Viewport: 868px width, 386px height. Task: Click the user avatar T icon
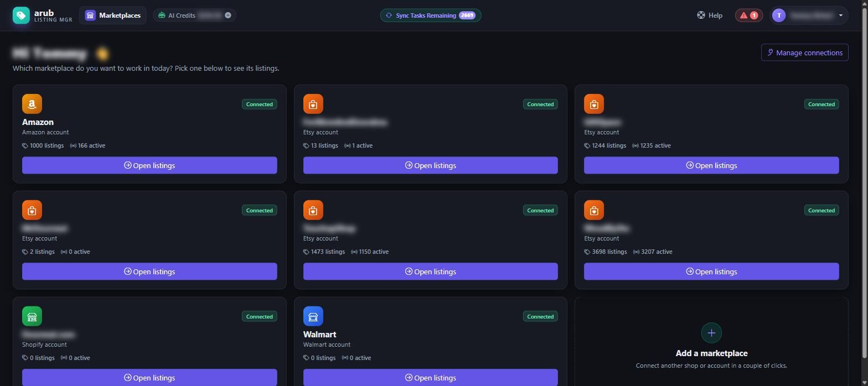(779, 15)
